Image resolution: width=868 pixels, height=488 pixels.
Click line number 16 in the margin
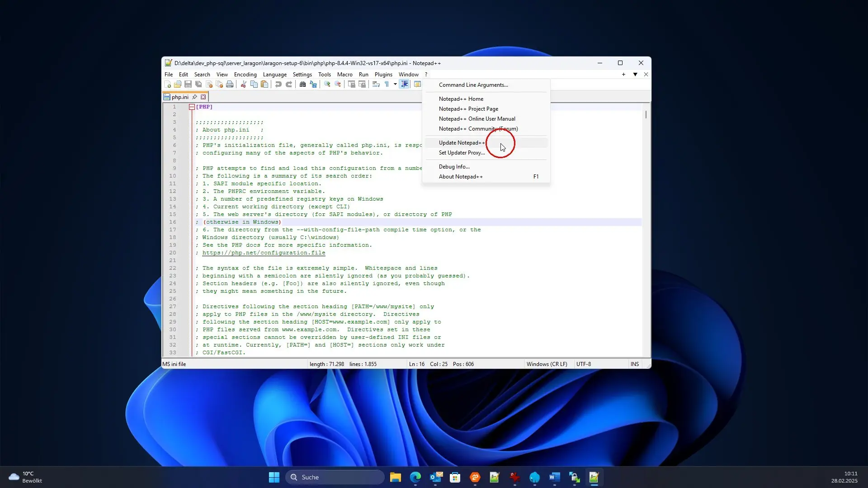[x=173, y=222]
